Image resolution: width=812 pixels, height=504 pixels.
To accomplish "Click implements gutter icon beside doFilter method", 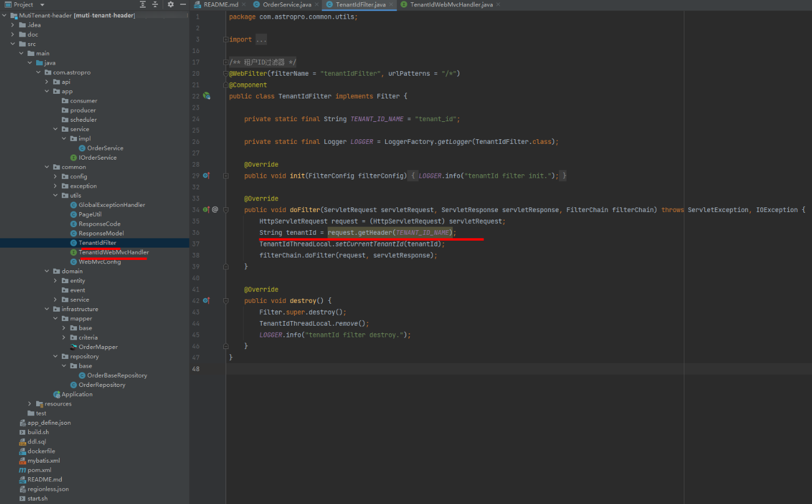I will [x=206, y=210].
